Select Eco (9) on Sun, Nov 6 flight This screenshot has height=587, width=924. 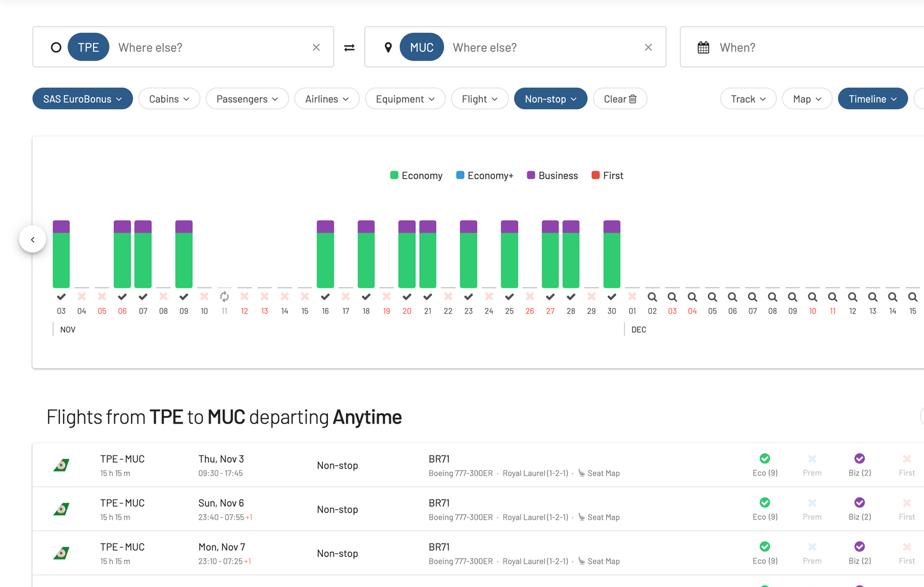pyautogui.click(x=765, y=509)
